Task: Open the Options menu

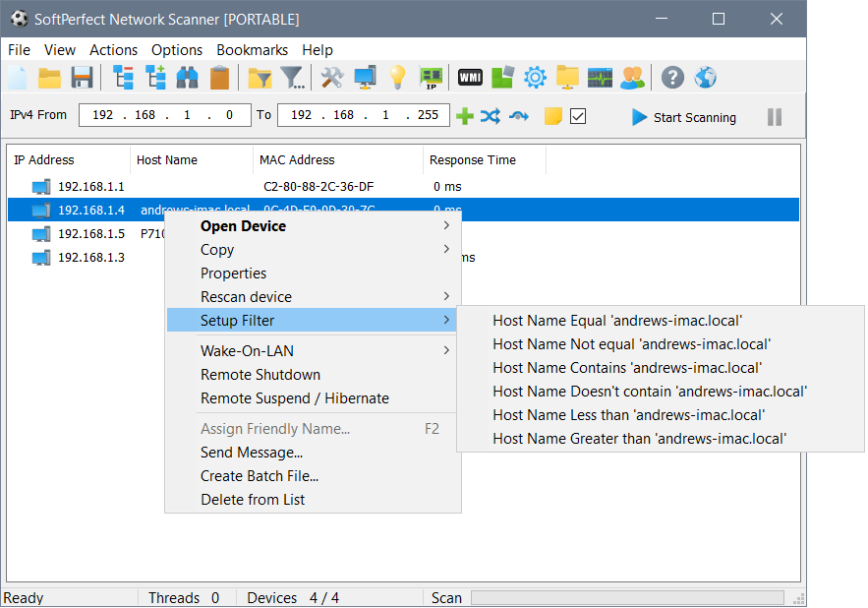Action: click(177, 50)
